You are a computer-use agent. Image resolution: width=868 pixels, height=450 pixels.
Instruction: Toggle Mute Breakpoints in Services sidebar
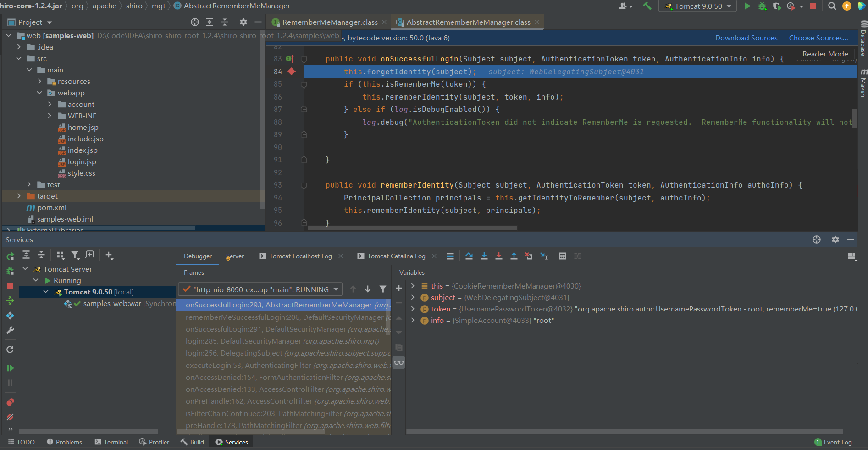click(10, 417)
